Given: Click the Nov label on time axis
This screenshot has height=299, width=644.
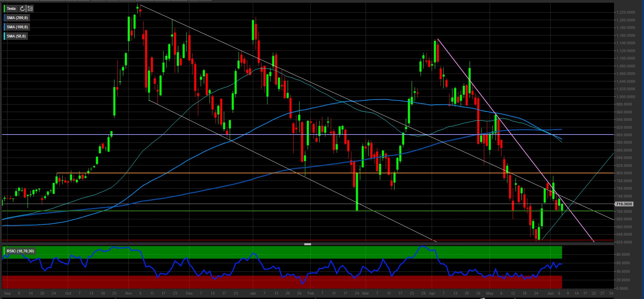Looking at the screenshot, I should pyautogui.click(x=128, y=293).
